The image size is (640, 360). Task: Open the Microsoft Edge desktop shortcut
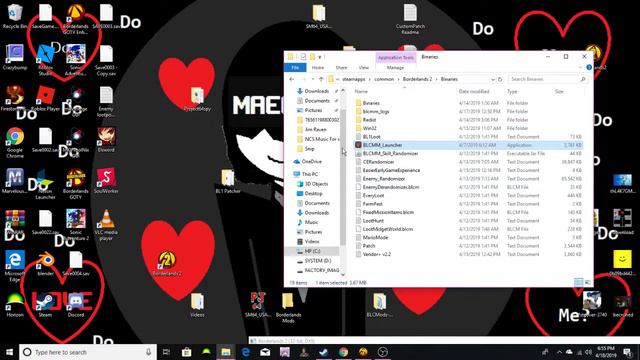(x=15, y=266)
